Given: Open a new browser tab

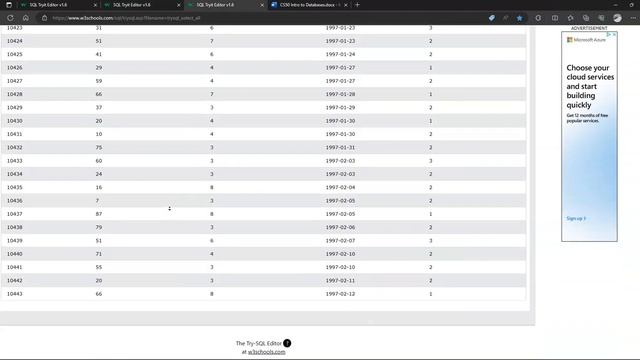Looking at the screenshot, I should [x=358, y=5].
